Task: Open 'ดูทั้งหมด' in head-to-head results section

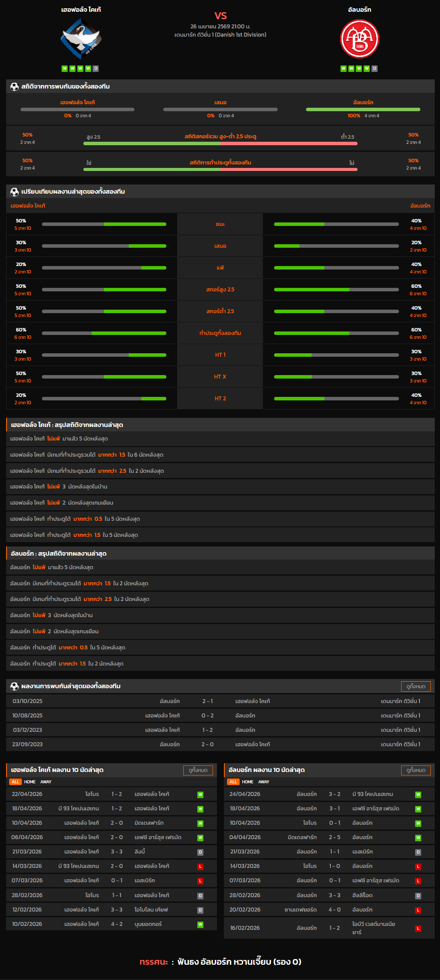Action: click(416, 686)
